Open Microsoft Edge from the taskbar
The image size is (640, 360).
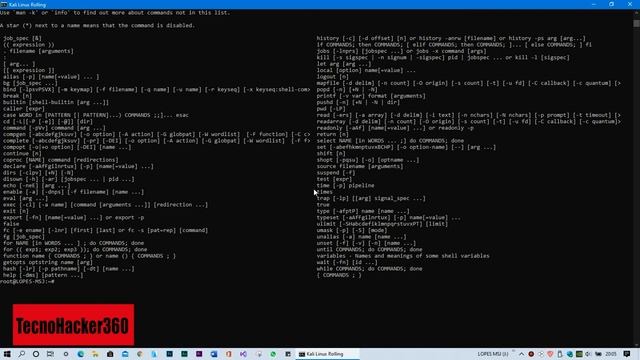[x=80, y=354]
